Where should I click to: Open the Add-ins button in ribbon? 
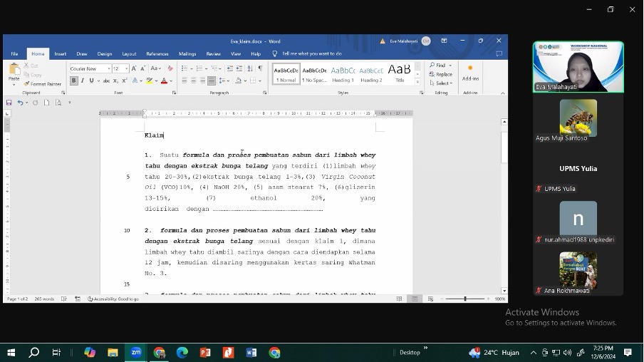470,72
